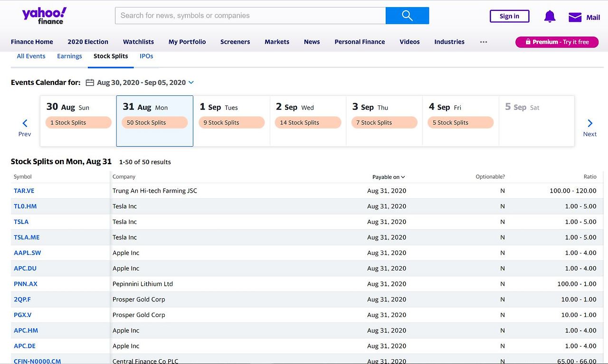Select the 30 Aug Sunday day card
Screen dimensions: 608x364
click(x=78, y=121)
